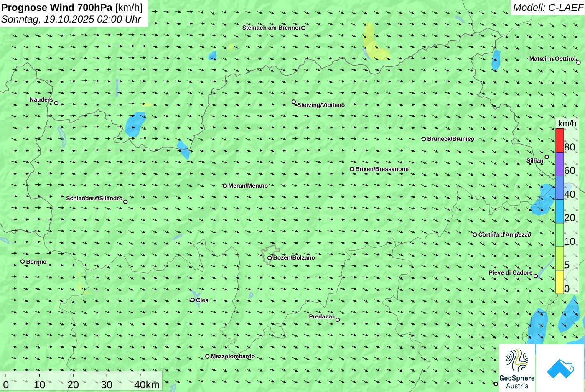Screen dimensions: 585x392
Task: Select the Matrei in Osttirol location marker
Action: click(578, 63)
